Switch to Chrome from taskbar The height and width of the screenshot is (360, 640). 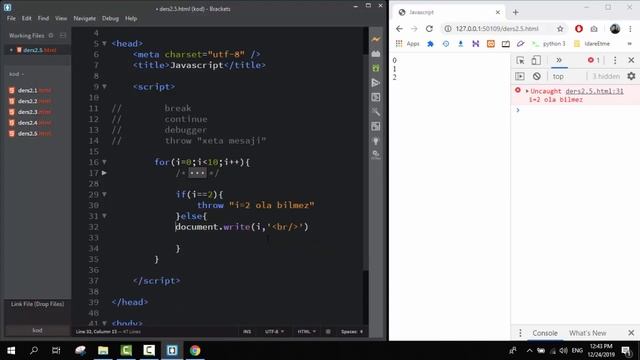(195, 351)
